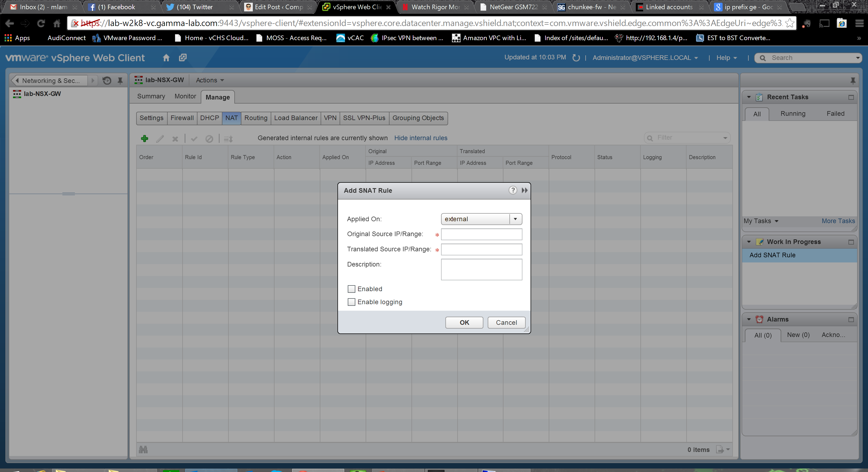Open the Monitor tab
Image resolution: width=868 pixels, height=472 pixels.
pos(185,96)
